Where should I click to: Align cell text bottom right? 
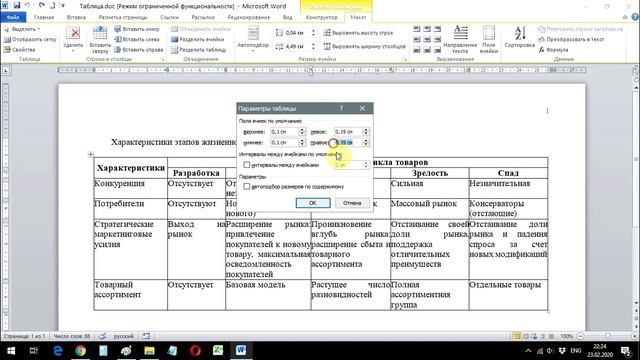(x=437, y=50)
